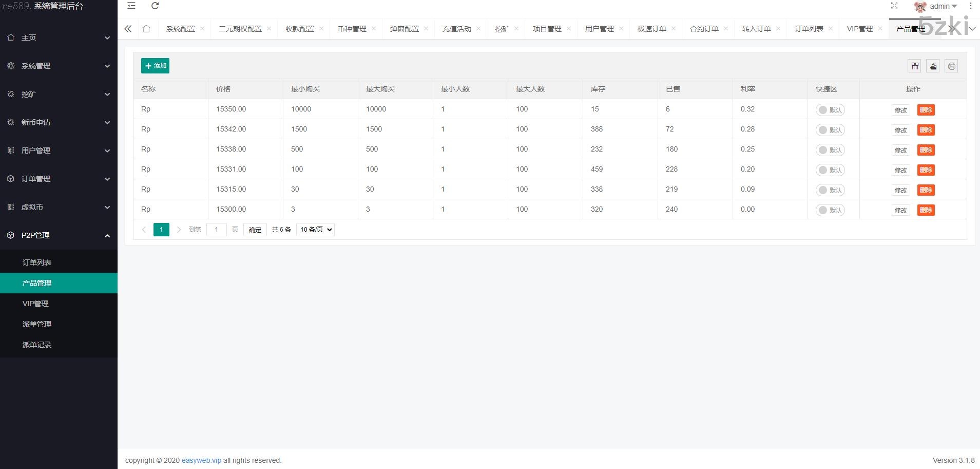Expand the 系统管理 sidebar menu
The image size is (980, 469).
(x=59, y=66)
